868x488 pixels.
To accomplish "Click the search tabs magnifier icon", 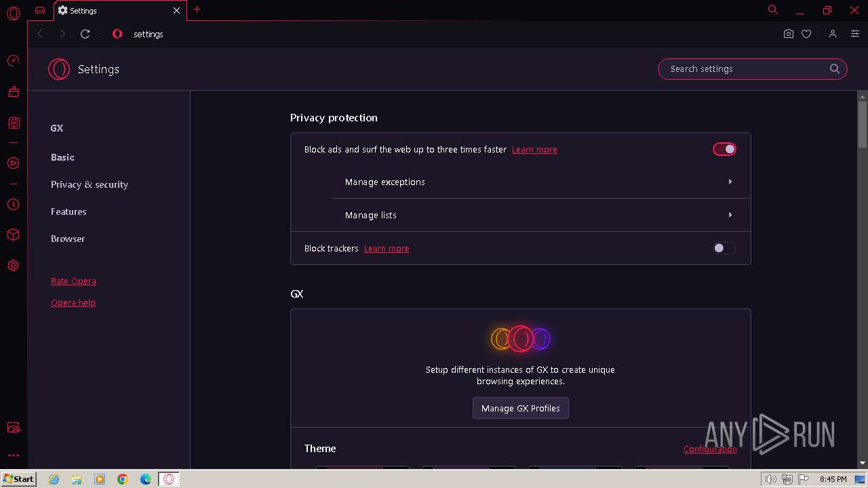I will coord(773,9).
